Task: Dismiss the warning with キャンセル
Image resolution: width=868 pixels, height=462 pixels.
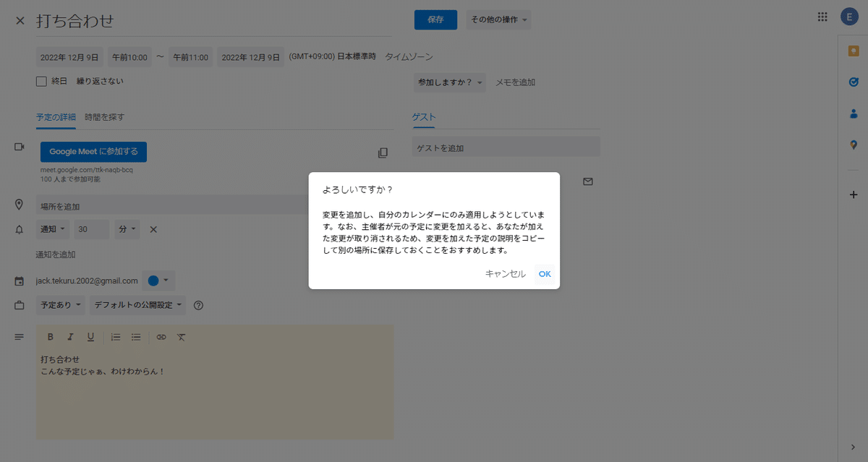Action: (x=505, y=273)
